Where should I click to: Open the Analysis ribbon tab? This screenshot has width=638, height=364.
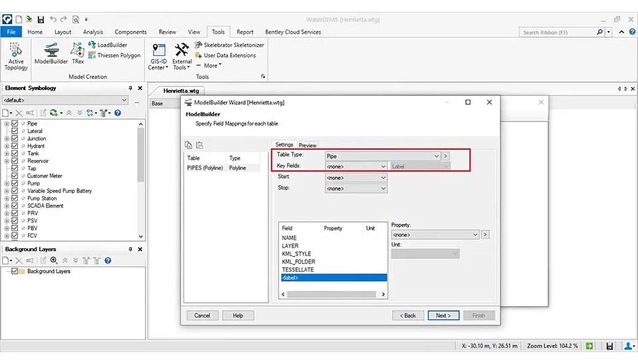click(92, 32)
